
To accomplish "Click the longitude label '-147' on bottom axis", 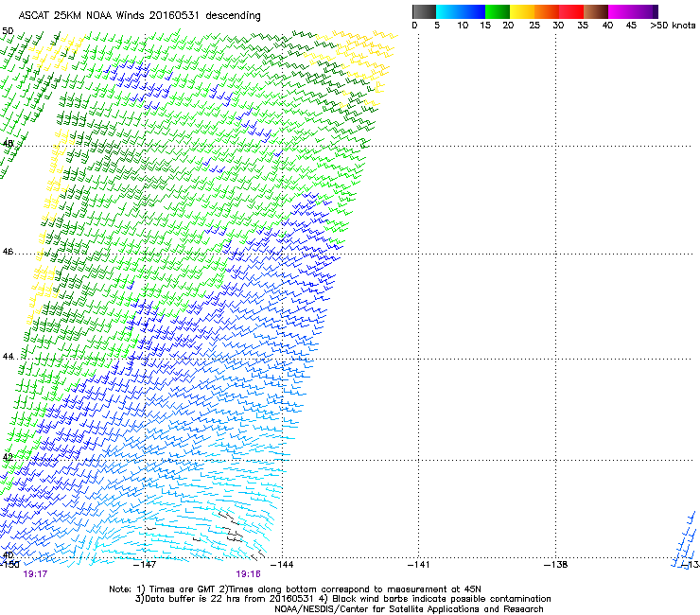I will tap(145, 565).
